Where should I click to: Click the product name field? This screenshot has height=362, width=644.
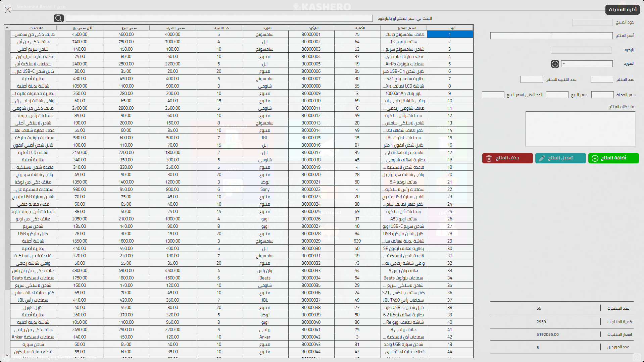tap(551, 36)
